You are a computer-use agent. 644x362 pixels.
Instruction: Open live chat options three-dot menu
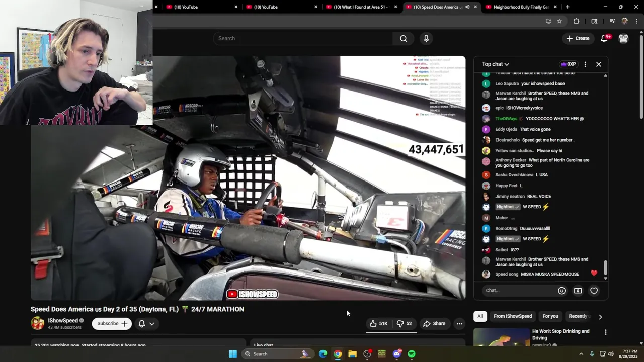coord(585,64)
